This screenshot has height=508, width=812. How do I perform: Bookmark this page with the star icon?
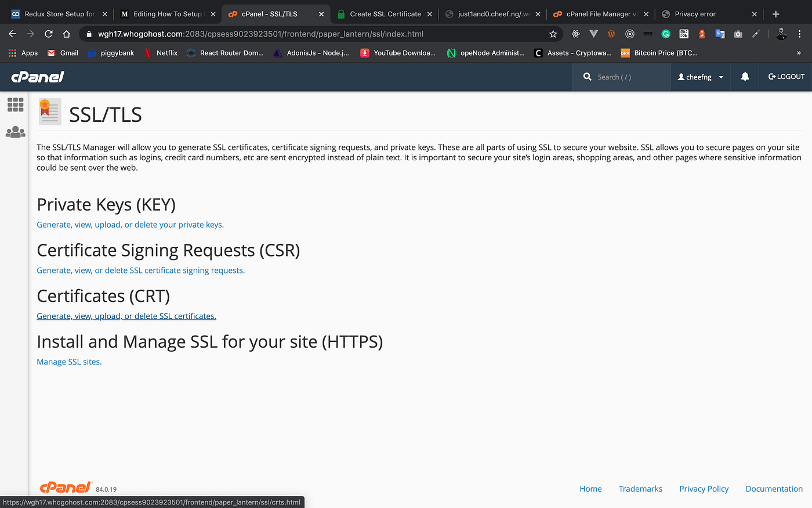coord(553,34)
